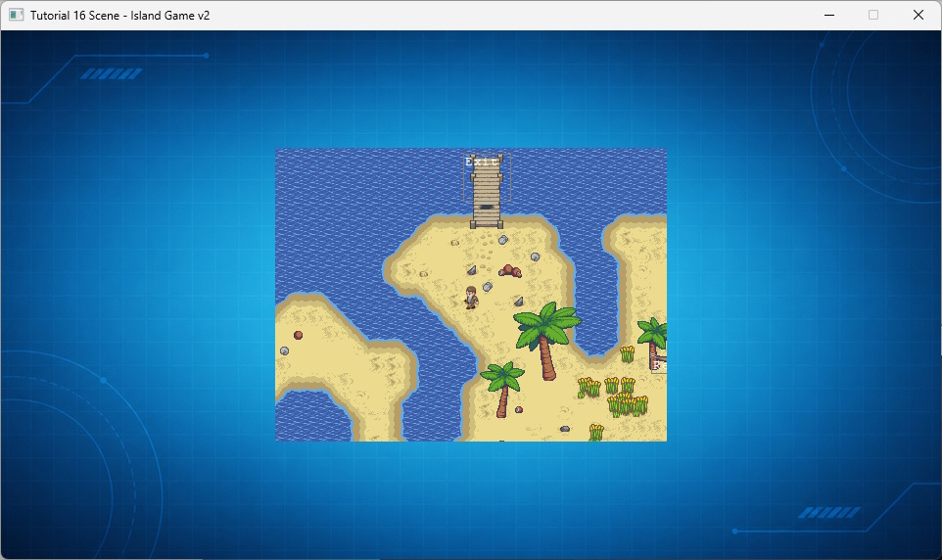
Task: Click the gray stone on the left island
Action: pos(285,350)
